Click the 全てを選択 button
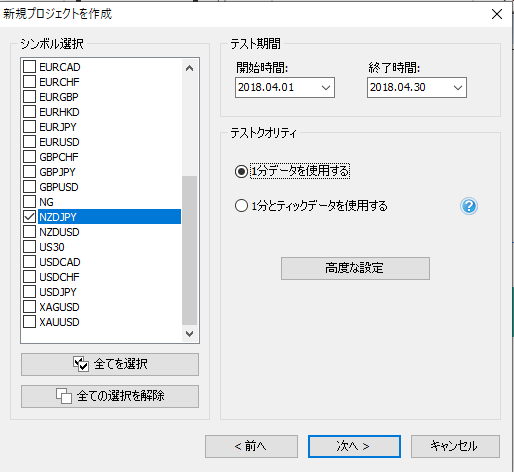This screenshot has width=514, height=472. [110, 364]
